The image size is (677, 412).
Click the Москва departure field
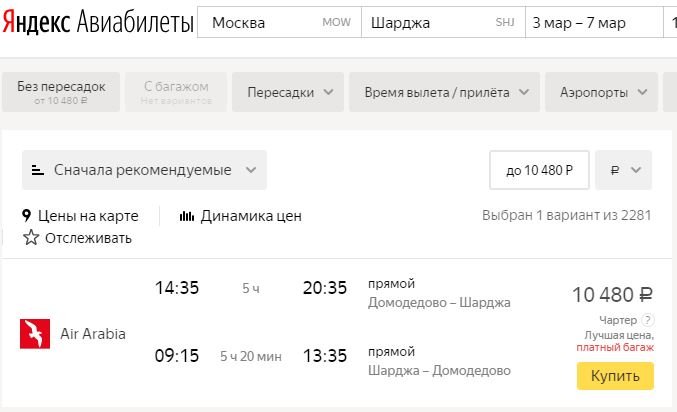pos(278,23)
